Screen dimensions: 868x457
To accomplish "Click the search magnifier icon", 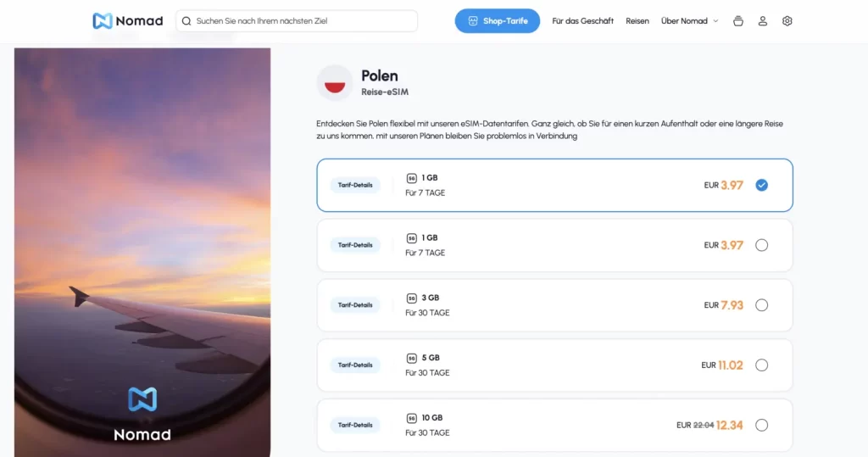I will tap(186, 21).
